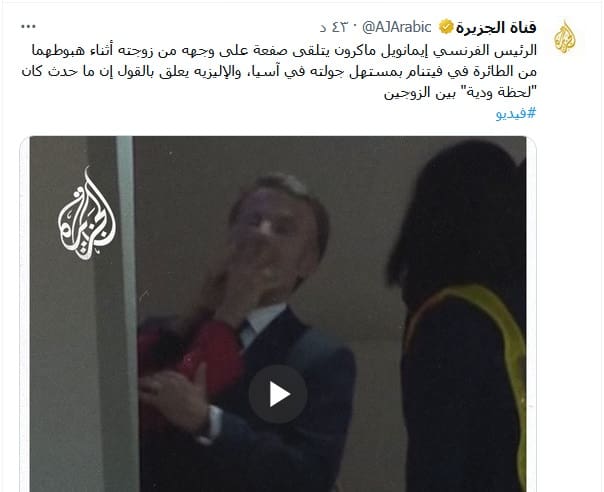The height and width of the screenshot is (492, 604).
Task: Open the قناة الجزيرة account name
Action: coord(497,27)
